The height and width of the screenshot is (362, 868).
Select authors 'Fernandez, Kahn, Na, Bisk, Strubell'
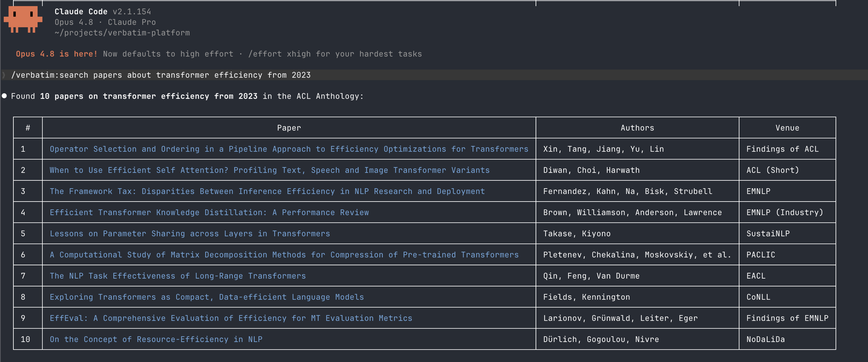pos(628,192)
